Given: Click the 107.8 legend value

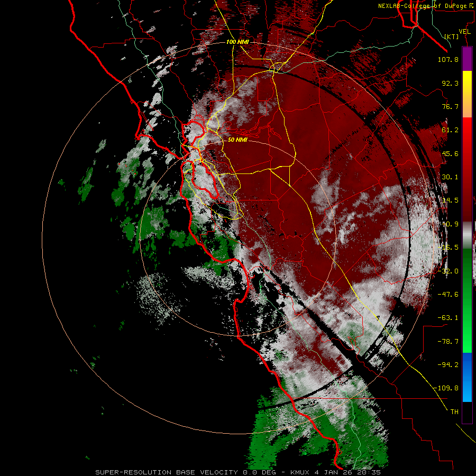Looking at the screenshot, I should (x=448, y=59).
